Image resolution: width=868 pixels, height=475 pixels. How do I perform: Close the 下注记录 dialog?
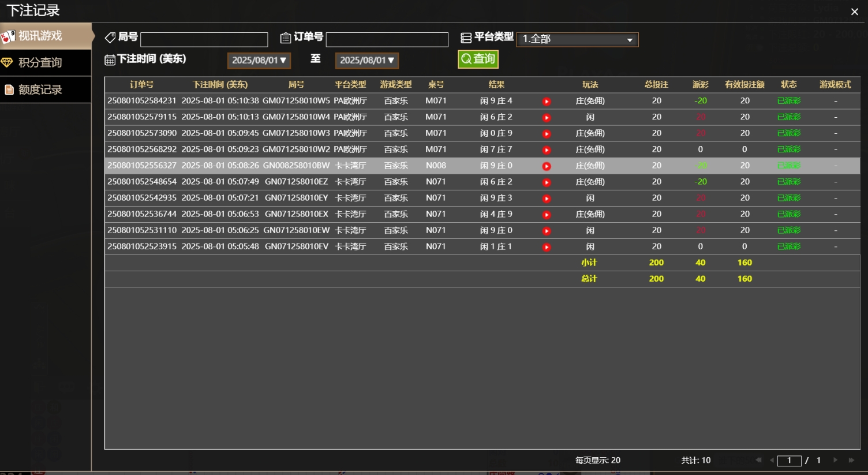854,12
